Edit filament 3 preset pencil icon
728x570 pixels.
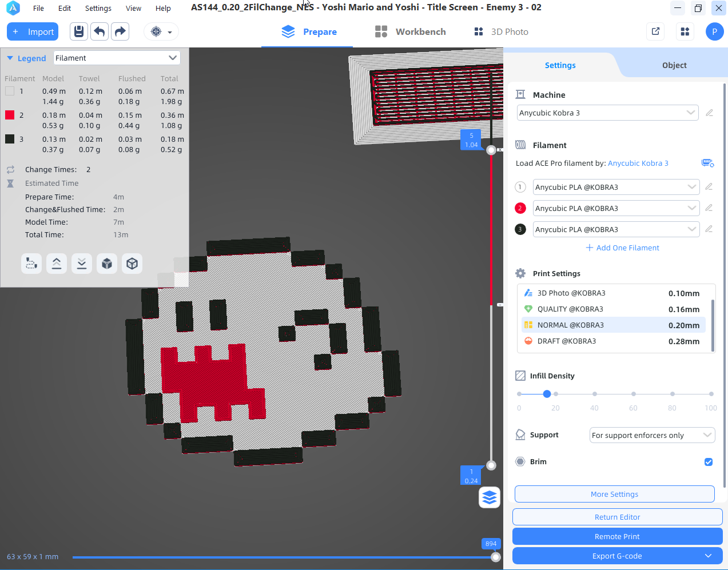click(x=709, y=229)
